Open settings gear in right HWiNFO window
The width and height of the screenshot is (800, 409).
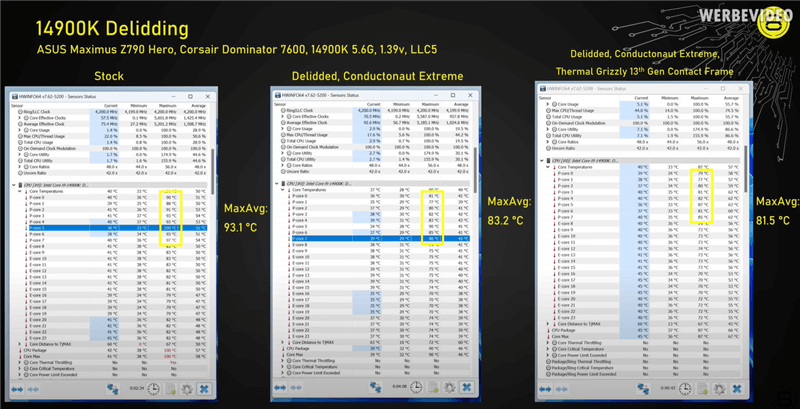click(x=721, y=387)
